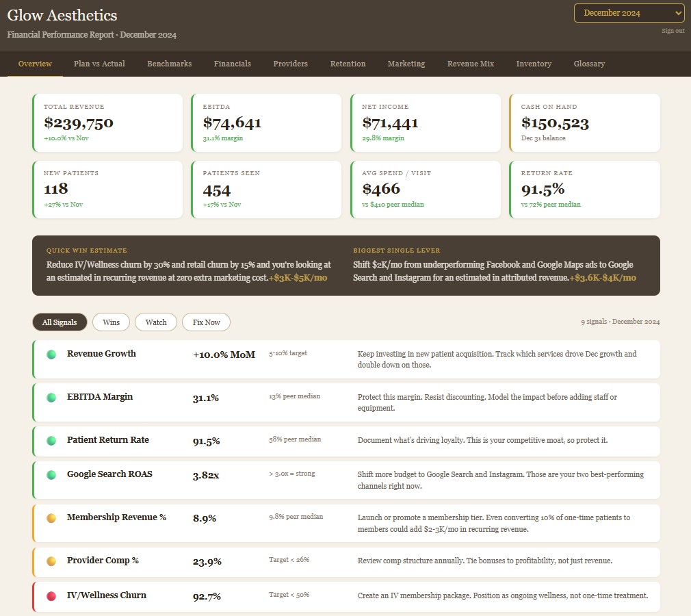Click the '5-10% target' note

click(288, 353)
